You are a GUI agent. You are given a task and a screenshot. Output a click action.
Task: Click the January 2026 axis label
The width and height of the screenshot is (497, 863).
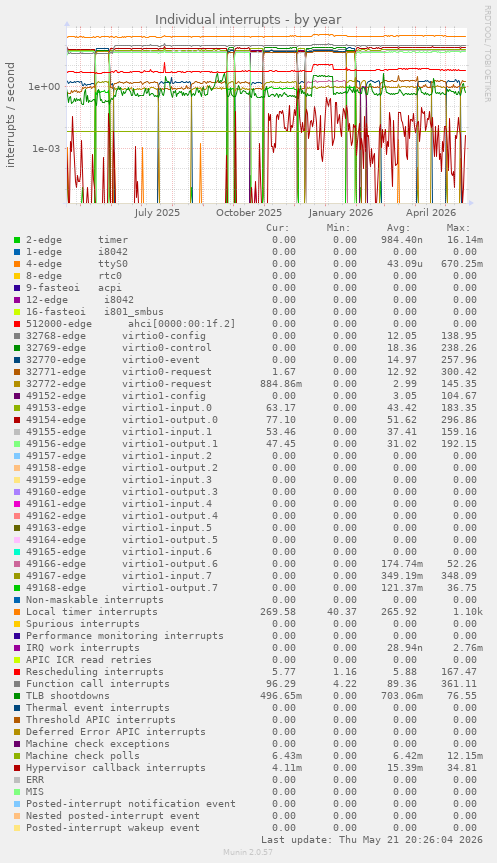click(x=341, y=213)
